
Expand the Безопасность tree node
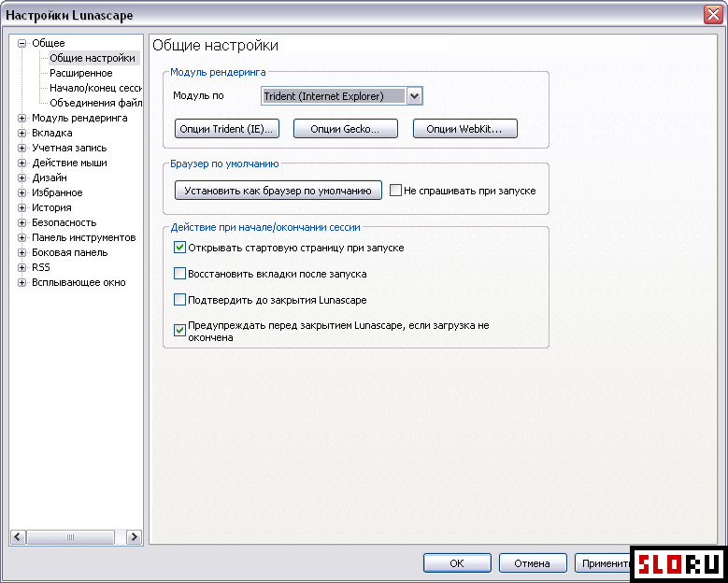pos(21,222)
